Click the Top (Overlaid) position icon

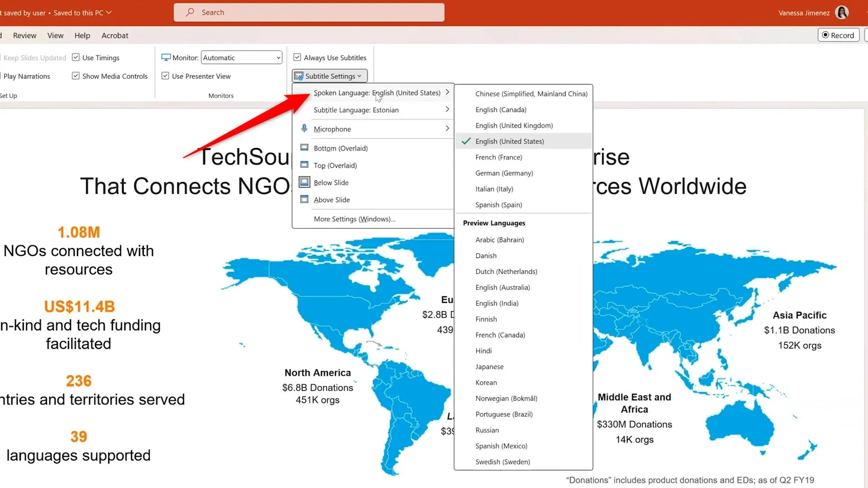(304, 164)
